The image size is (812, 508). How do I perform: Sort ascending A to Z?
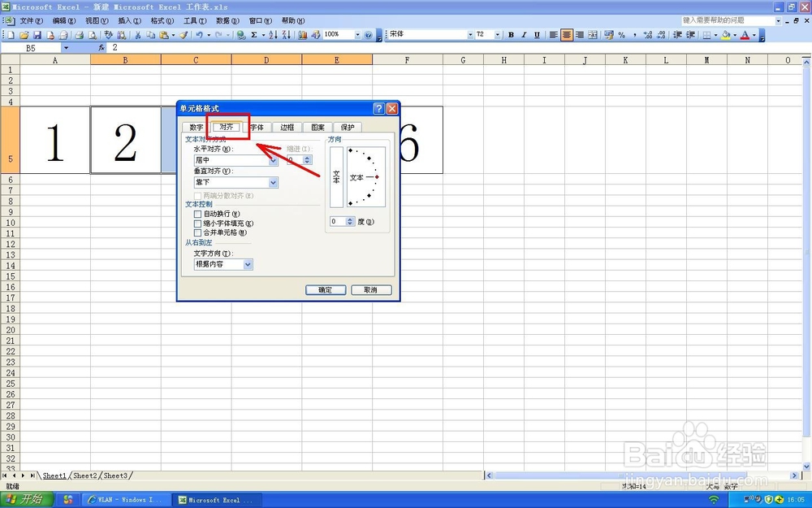[x=274, y=35]
